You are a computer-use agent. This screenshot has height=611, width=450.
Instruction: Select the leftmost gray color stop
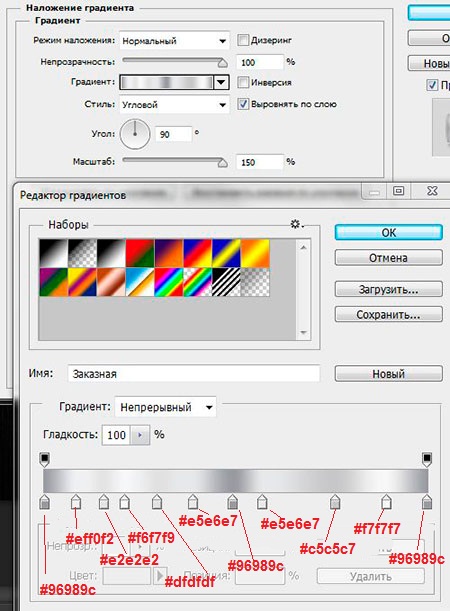[x=44, y=502]
